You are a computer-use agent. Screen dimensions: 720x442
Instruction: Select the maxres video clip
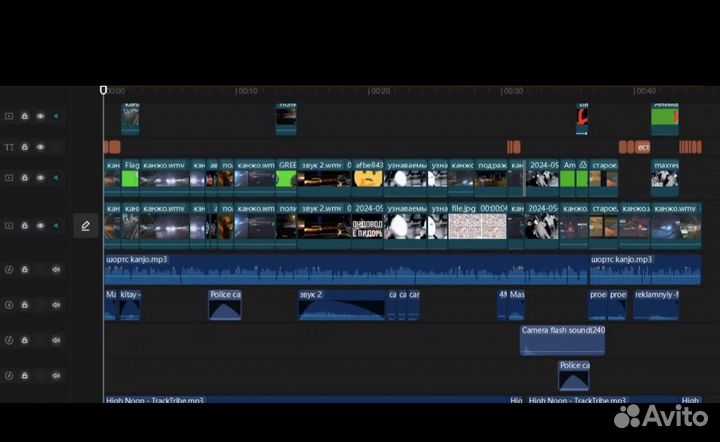665,178
